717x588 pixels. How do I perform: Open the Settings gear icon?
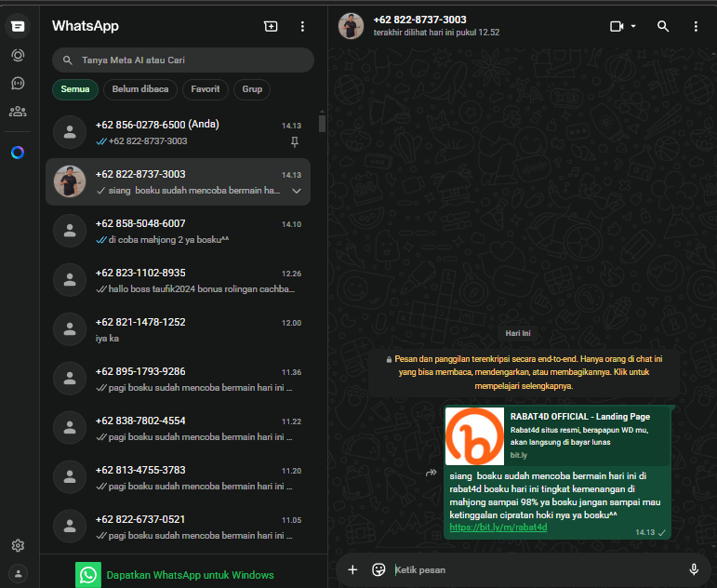18,545
